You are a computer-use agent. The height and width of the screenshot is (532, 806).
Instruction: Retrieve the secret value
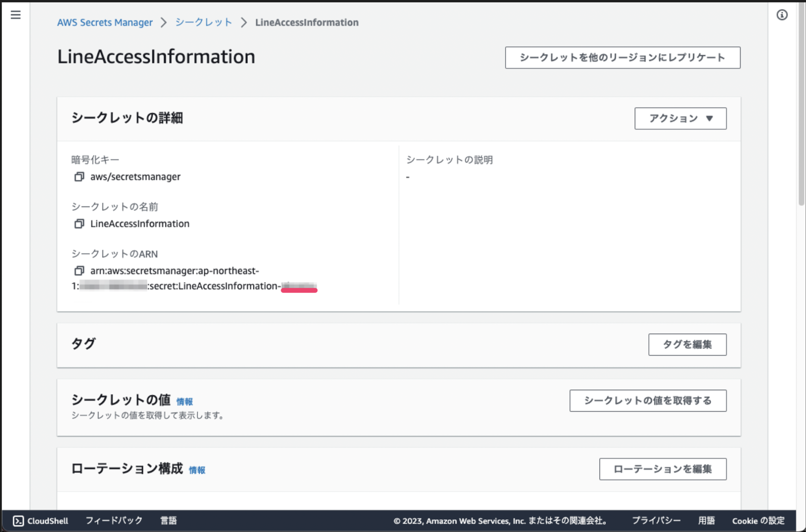(648, 401)
